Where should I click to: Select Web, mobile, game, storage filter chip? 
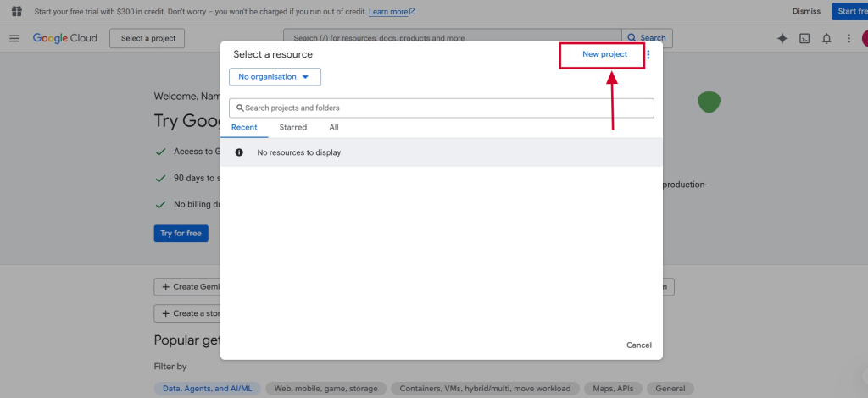point(326,389)
